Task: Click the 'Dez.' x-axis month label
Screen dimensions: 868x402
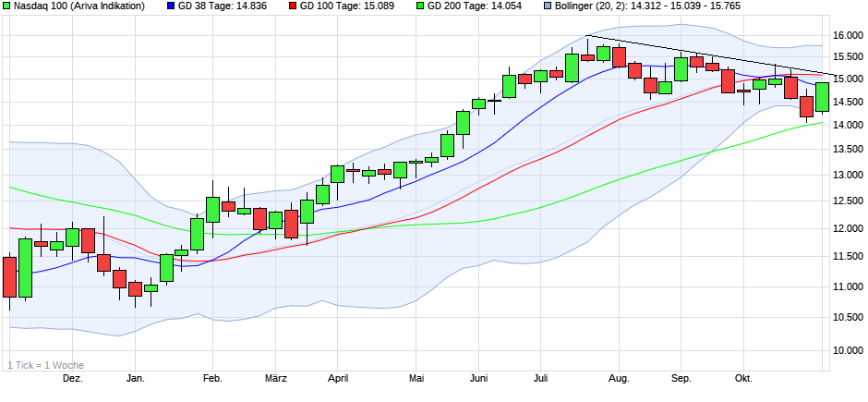Action: tap(73, 379)
